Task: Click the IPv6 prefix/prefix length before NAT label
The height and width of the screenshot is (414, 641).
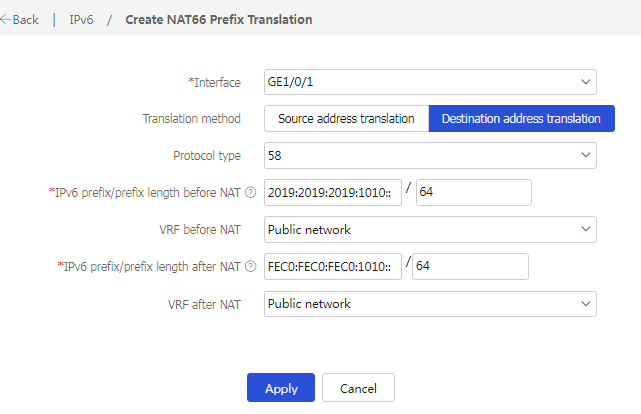Action: (145, 192)
